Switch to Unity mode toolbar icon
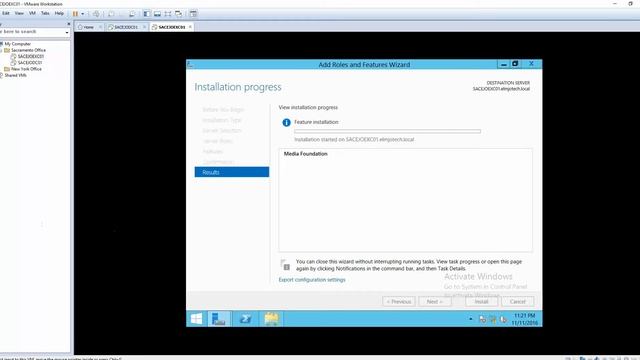Screen dimensions: 640x360 (x=179, y=14)
